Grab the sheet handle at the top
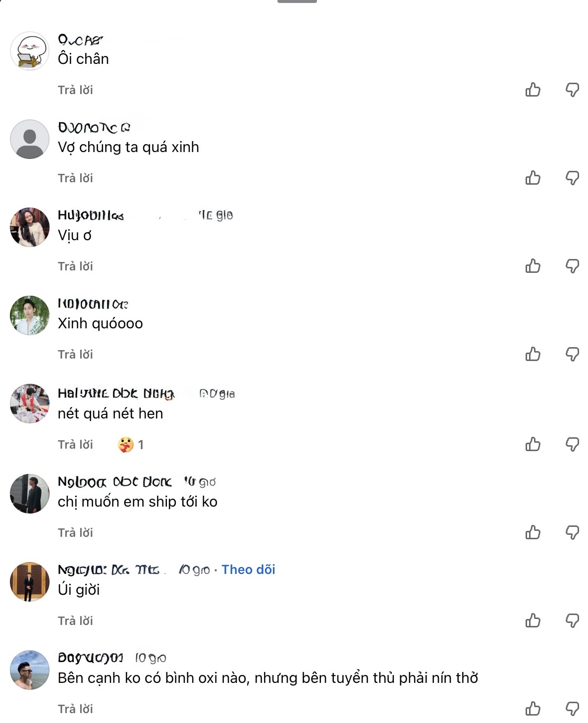 297,1
